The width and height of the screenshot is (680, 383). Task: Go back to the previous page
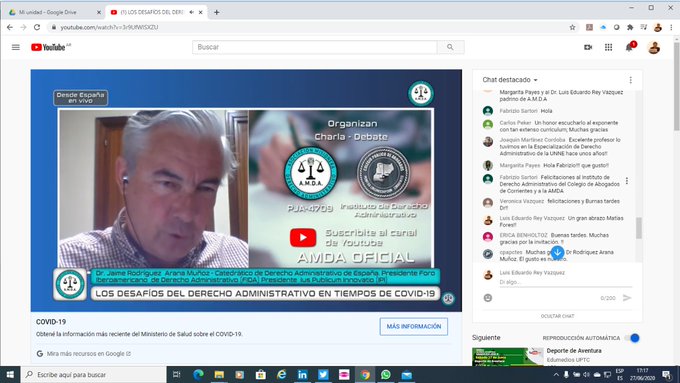click(10, 27)
